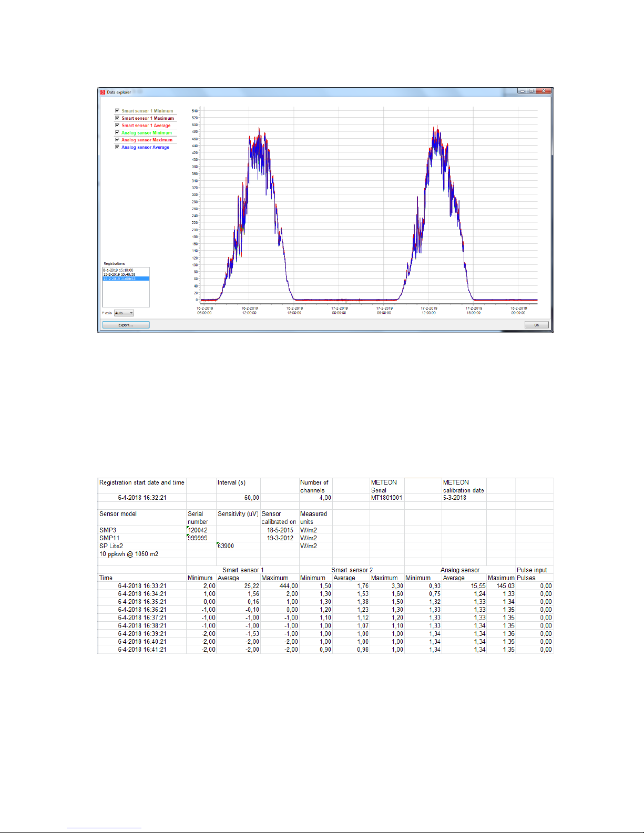Select the 15-2-2019 10:48:58 registration entry
Image resolution: width=644 pixels, height=833 pixels.
pos(119,274)
